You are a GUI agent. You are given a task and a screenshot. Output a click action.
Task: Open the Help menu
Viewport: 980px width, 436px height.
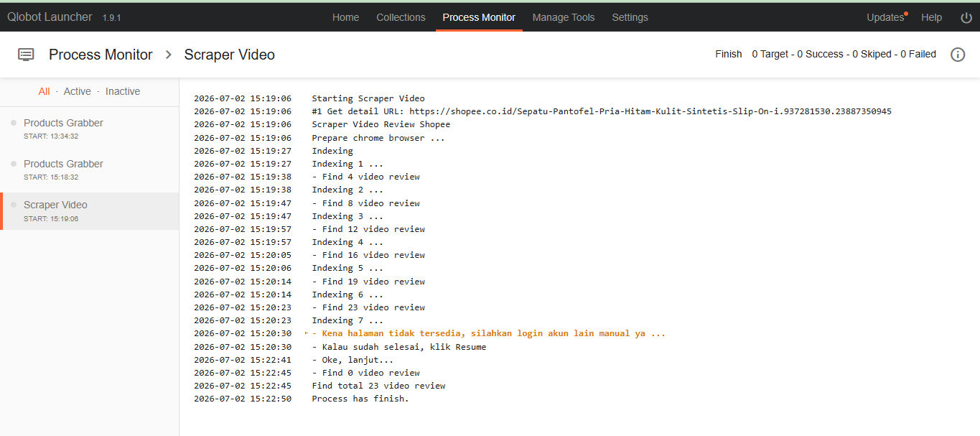pyautogui.click(x=931, y=17)
